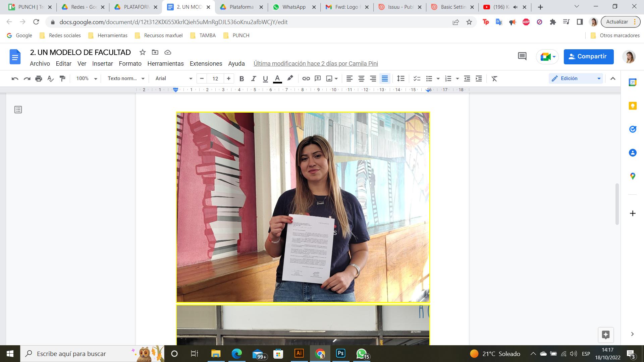This screenshot has height=362, width=644.
Task: Open the Insertar menu
Action: (x=102, y=64)
